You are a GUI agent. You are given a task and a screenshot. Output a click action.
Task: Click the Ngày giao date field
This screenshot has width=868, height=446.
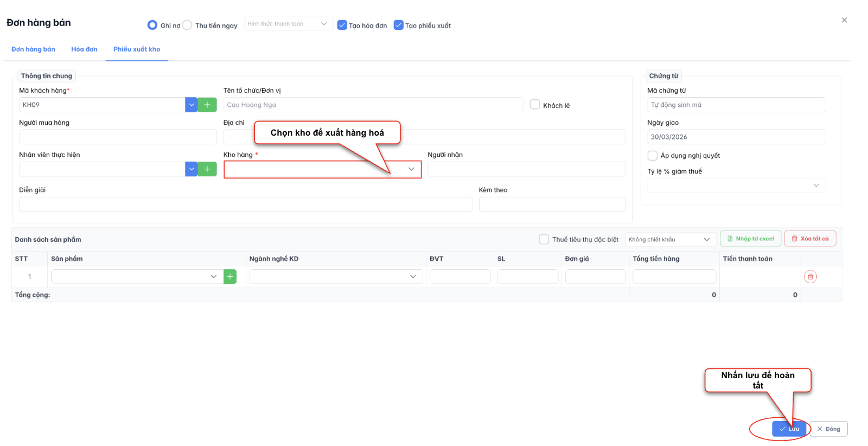[736, 137]
